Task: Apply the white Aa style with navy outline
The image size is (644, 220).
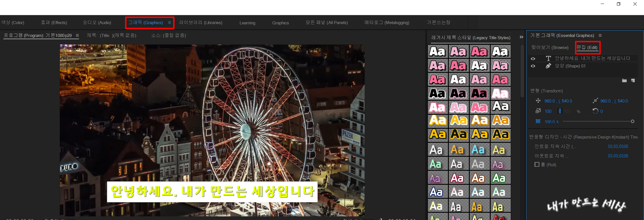Action: [437, 192]
